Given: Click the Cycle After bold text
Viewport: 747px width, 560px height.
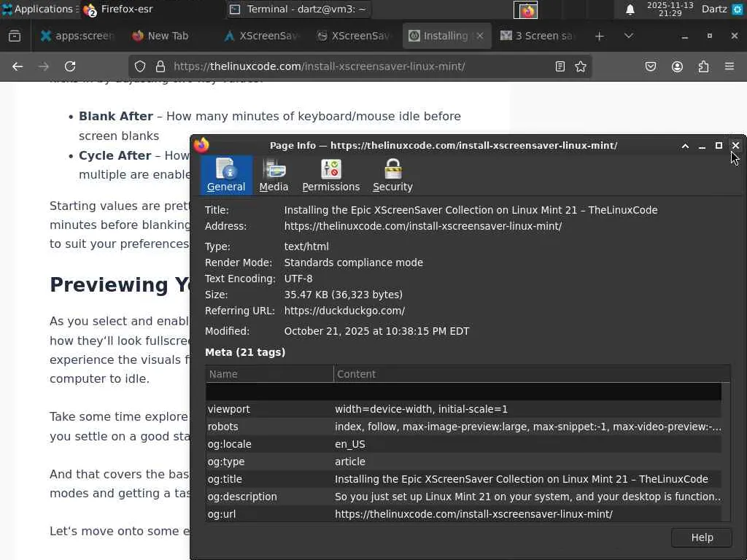Looking at the screenshot, I should pyautogui.click(x=115, y=156).
